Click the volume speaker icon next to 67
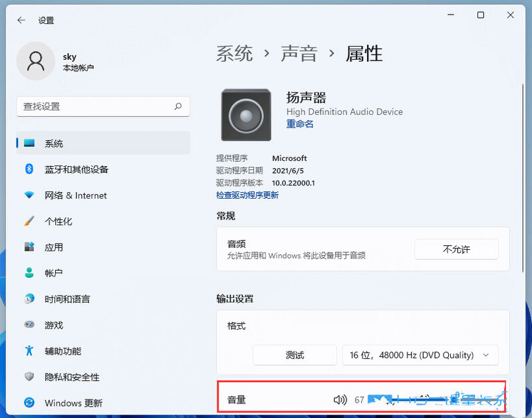This screenshot has width=532, height=418. pos(340,400)
